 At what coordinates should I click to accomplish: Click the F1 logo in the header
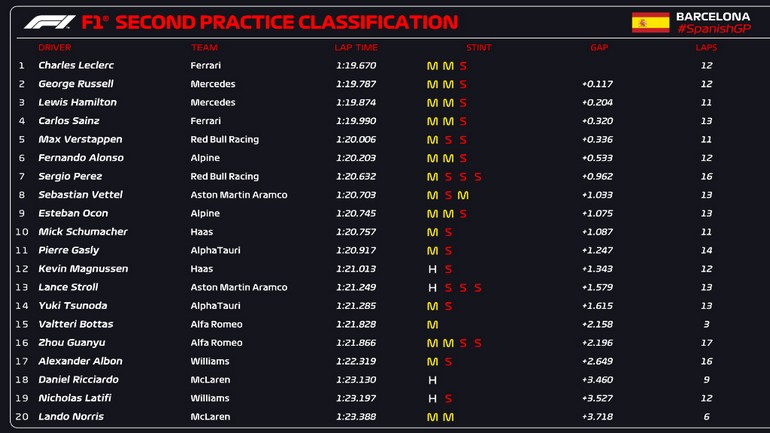50,22
